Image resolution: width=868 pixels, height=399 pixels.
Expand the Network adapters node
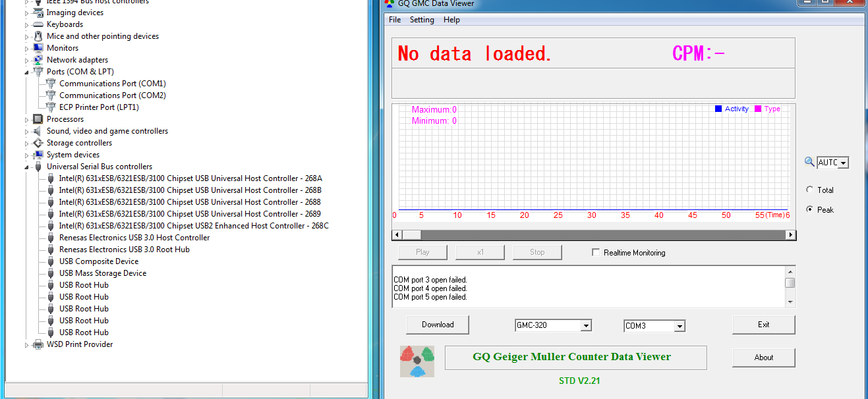click(x=27, y=60)
